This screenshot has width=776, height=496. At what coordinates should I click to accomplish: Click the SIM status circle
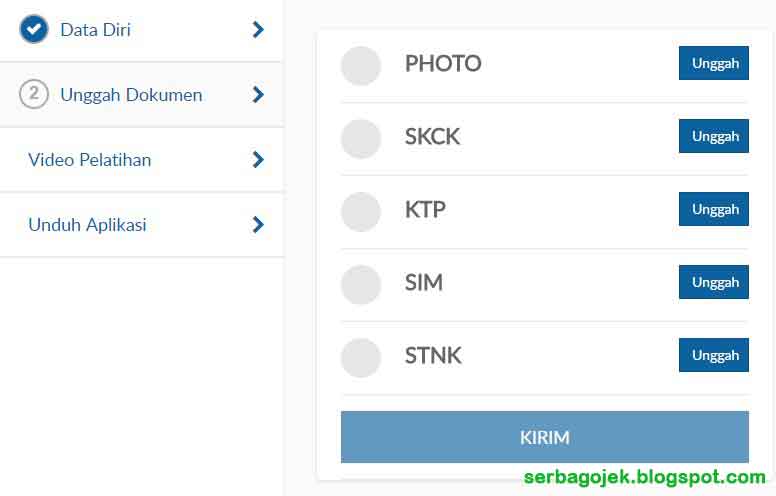(x=361, y=284)
